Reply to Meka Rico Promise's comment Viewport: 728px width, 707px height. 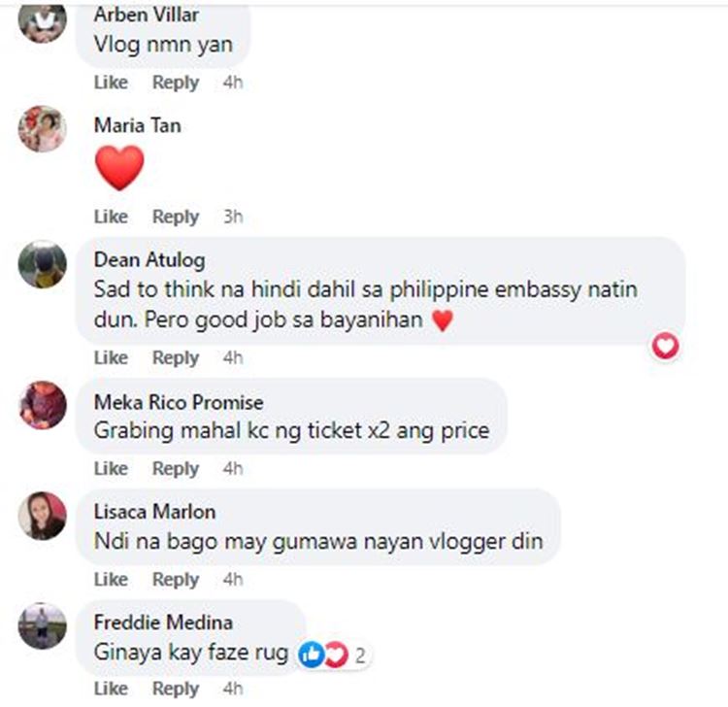coord(176,468)
